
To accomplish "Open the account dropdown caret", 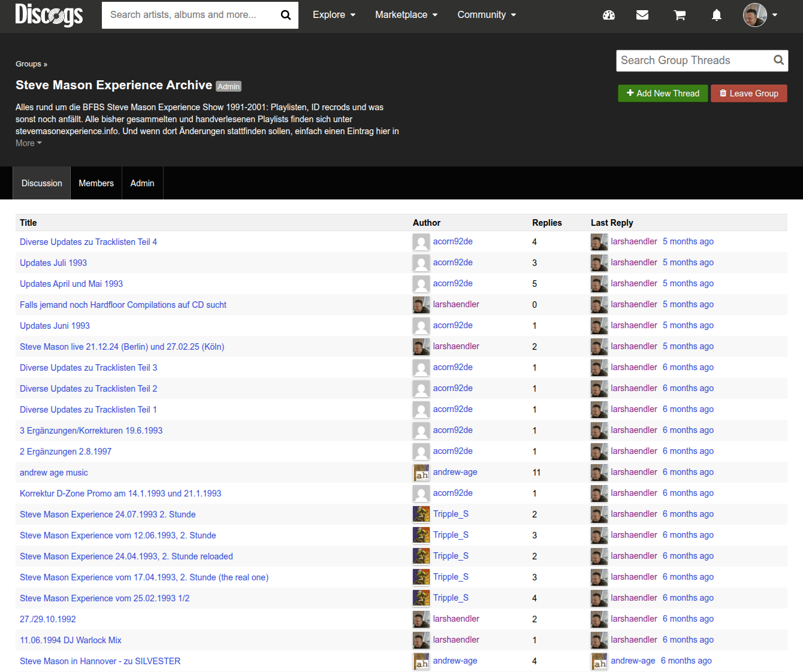I will [775, 15].
